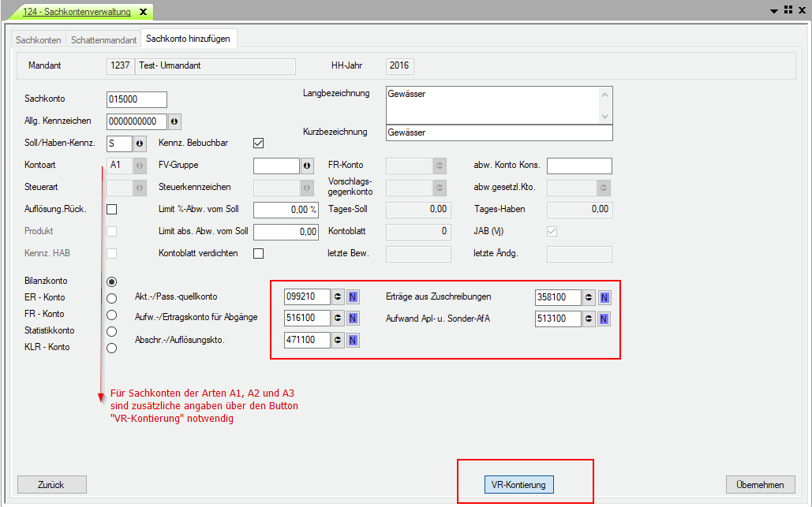Click the Zurück button
This screenshot has width=812, height=507.
(51, 485)
